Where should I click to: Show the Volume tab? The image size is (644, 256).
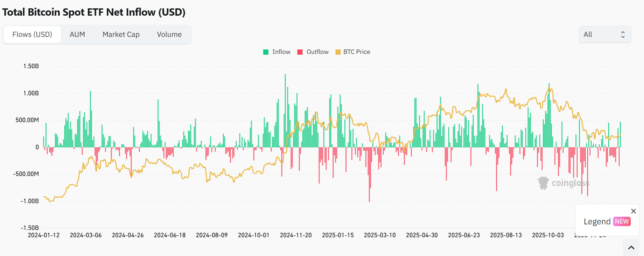[169, 34]
